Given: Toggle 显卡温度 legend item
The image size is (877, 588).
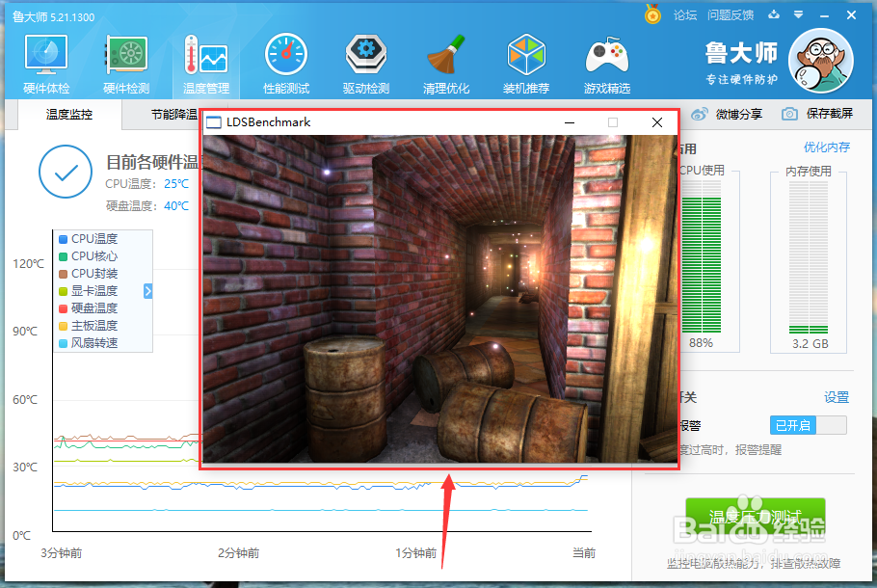Looking at the screenshot, I should click(89, 291).
